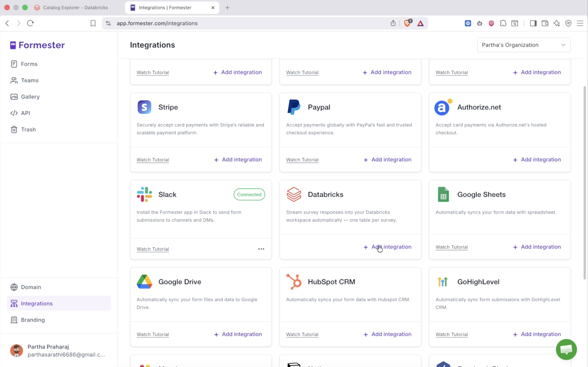The height and width of the screenshot is (367, 588).
Task: Add the Databricks integration
Action: (388, 247)
